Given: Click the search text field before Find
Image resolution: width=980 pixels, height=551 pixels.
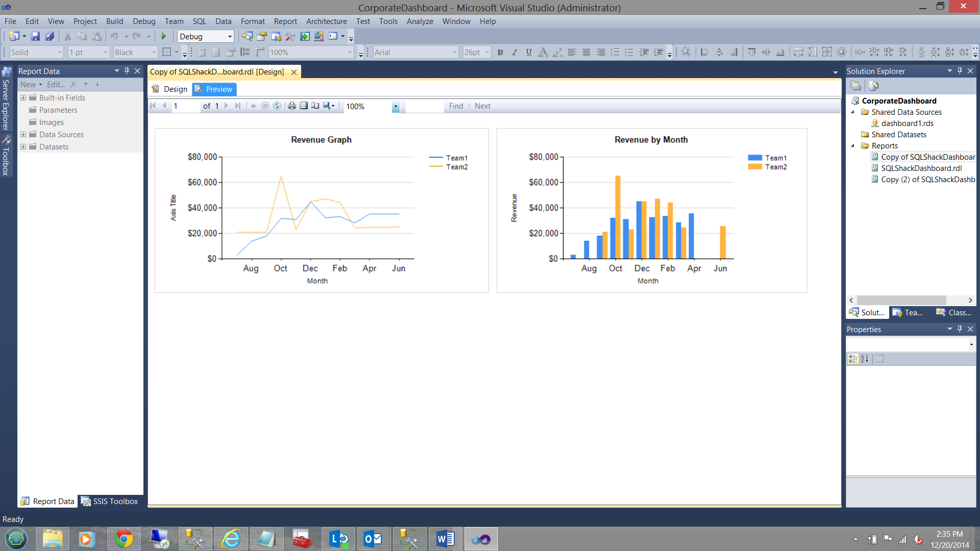Looking at the screenshot, I should click(425, 106).
